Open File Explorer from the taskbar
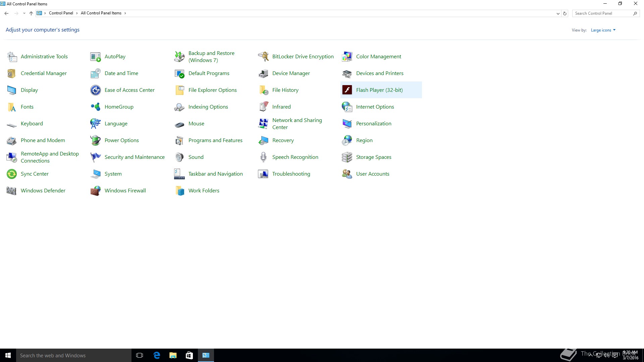This screenshot has width=644, height=362. [x=173, y=355]
